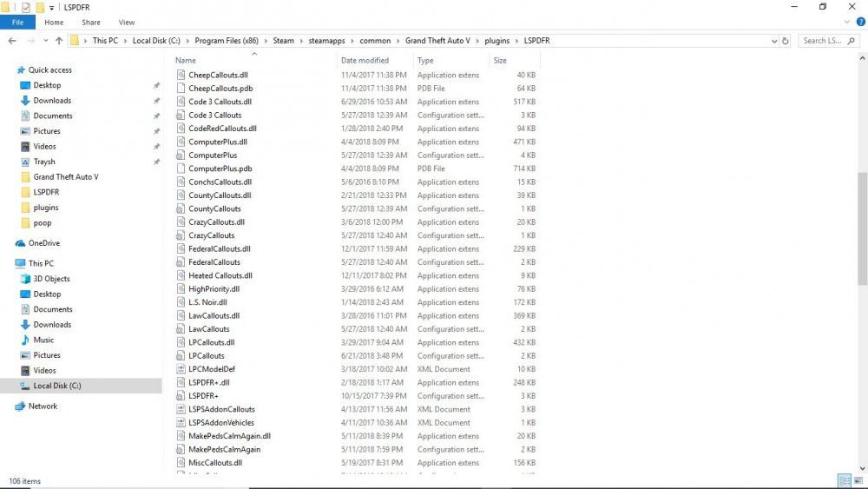Open the Home ribbon tab

tap(54, 23)
